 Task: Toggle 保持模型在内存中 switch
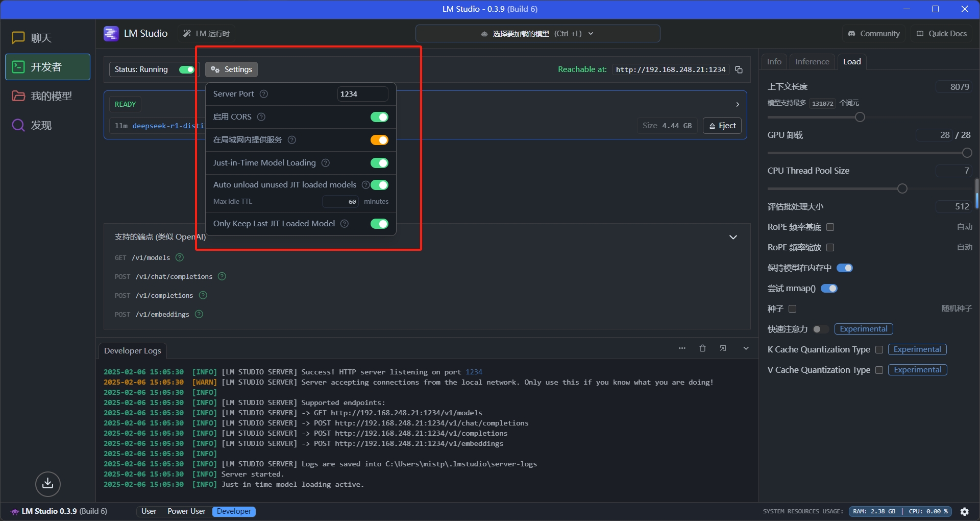point(845,268)
